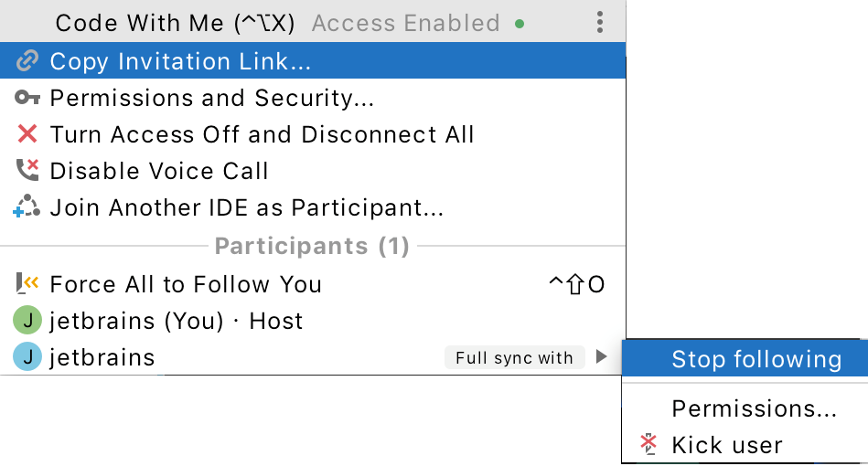Open the three-dot options menu
Image resolution: width=868 pixels, height=466 pixels.
[599, 22]
